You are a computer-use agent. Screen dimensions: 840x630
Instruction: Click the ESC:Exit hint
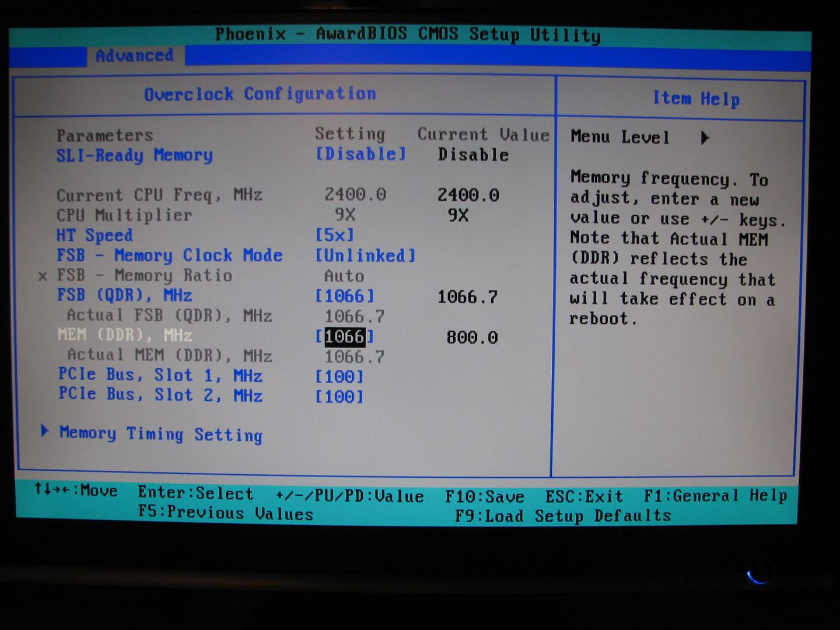point(584,496)
